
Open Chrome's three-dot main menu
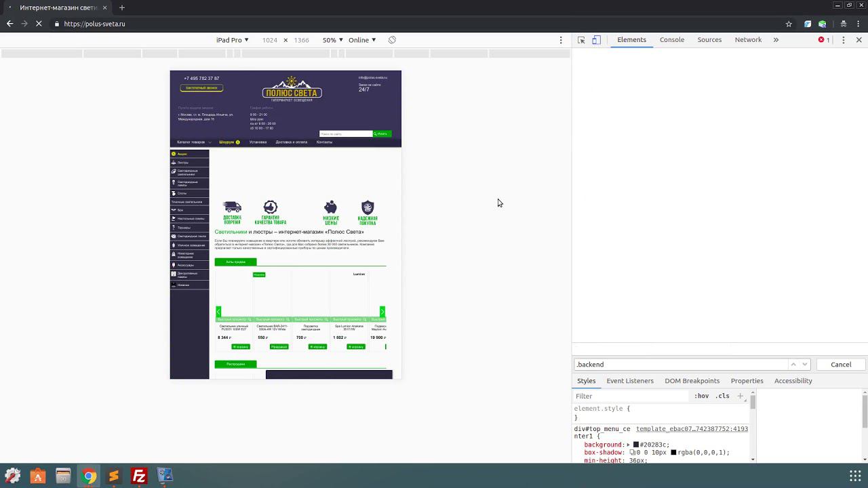click(x=859, y=24)
